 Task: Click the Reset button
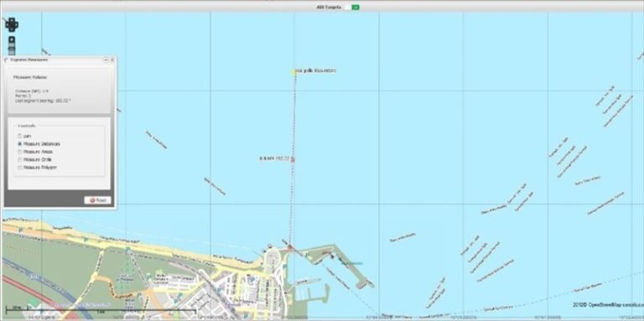coord(98,200)
